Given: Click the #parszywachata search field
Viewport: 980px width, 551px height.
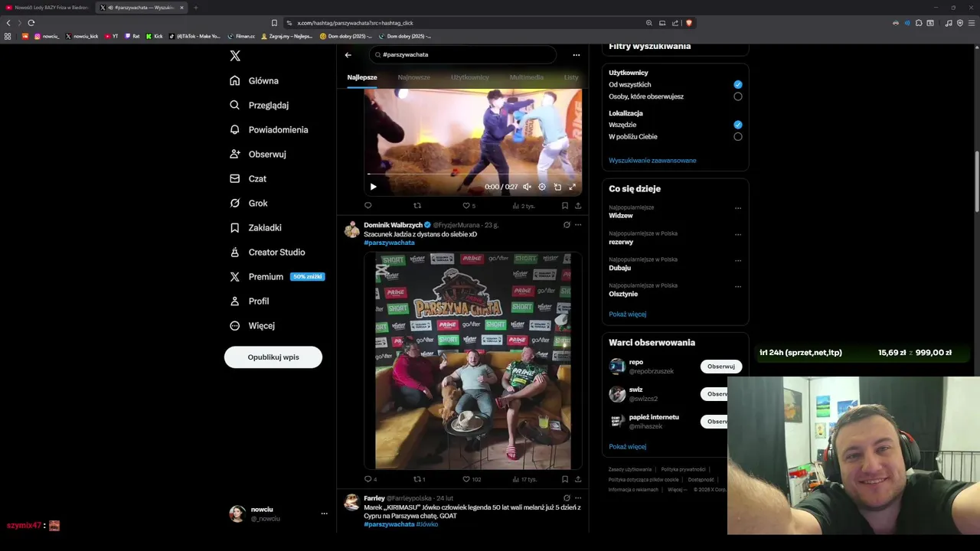Looking at the screenshot, I should [x=462, y=54].
